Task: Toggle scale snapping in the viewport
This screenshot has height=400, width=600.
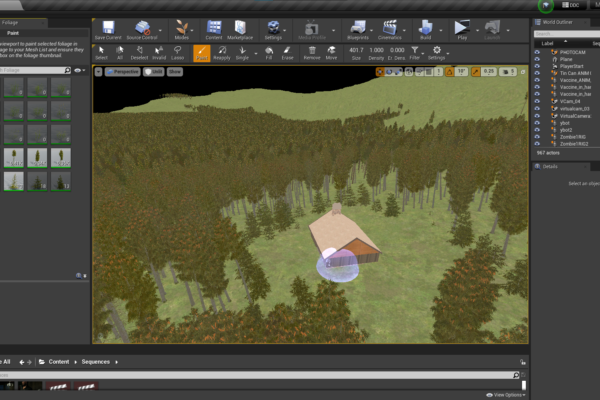Action: pos(475,72)
